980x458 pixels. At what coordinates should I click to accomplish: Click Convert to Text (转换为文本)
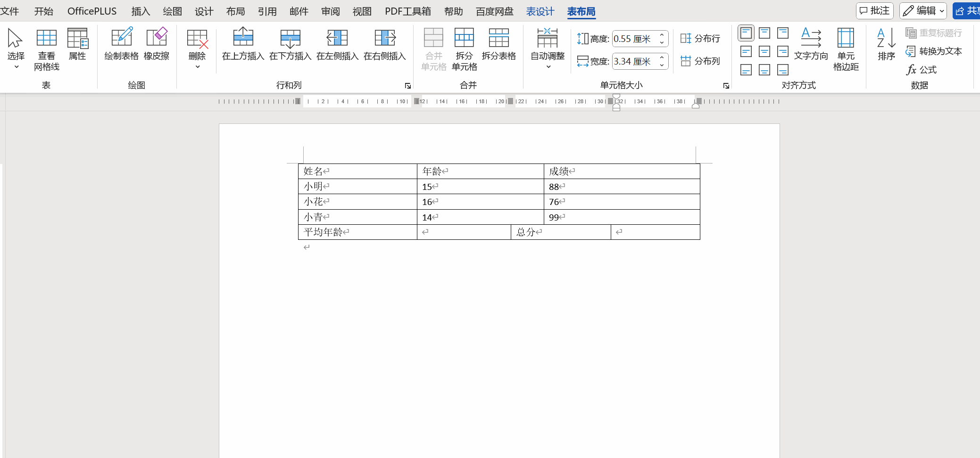pos(934,51)
